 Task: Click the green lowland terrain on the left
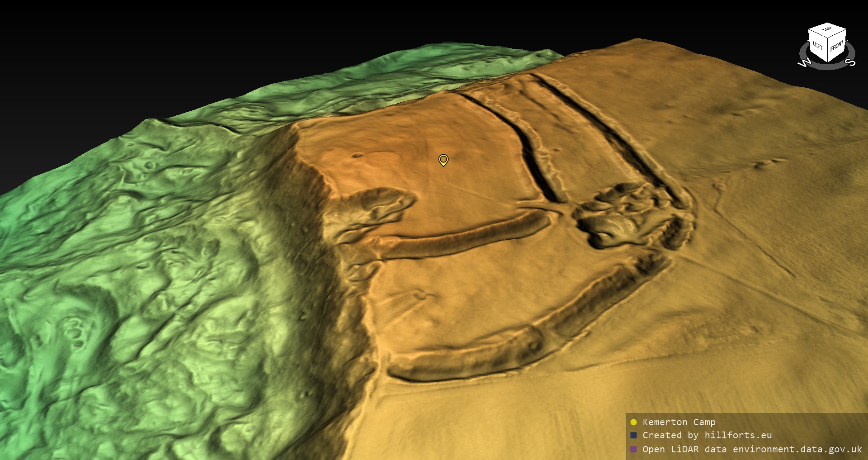(x=113, y=271)
